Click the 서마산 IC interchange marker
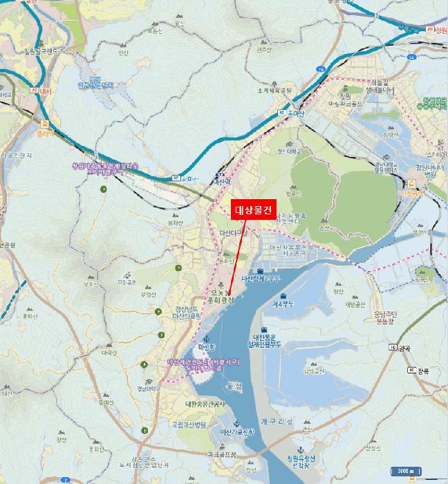The image size is (448, 484). (x=176, y=178)
